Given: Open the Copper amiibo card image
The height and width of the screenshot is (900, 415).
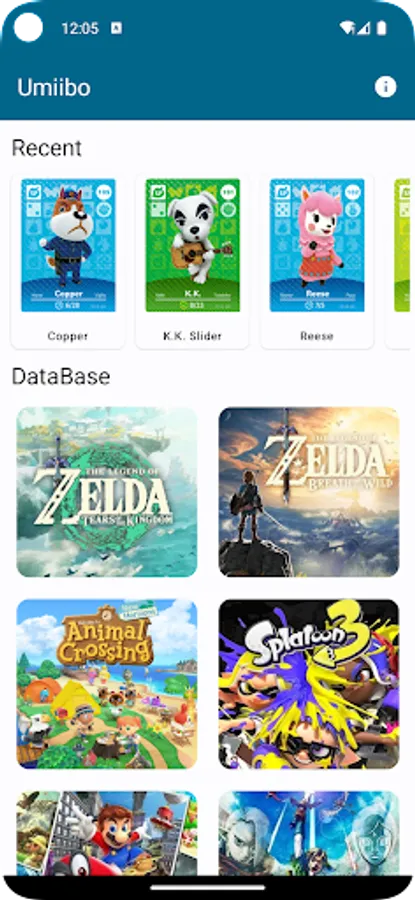Looking at the screenshot, I should pyautogui.click(x=68, y=246).
